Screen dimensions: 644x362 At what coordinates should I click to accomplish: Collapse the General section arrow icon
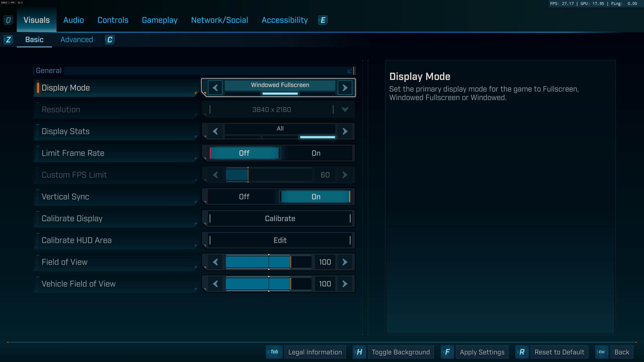click(350, 71)
